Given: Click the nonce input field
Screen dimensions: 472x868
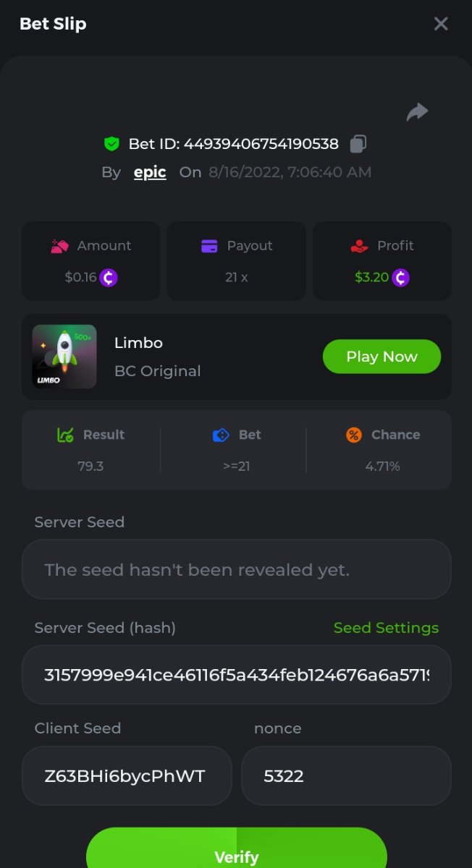Looking at the screenshot, I should click(x=346, y=776).
